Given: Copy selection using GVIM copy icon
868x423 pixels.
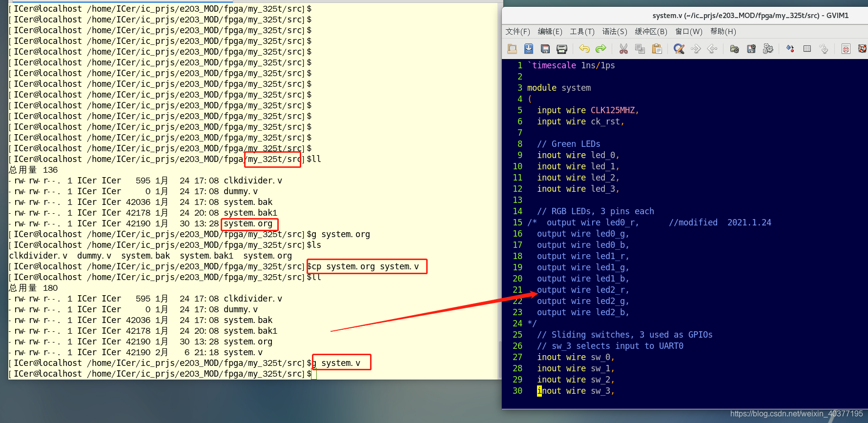Looking at the screenshot, I should pyautogui.click(x=640, y=49).
